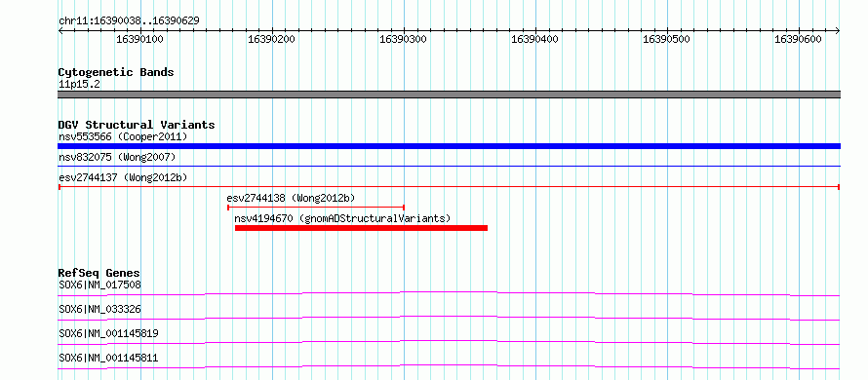Open the nsv832075 (Wong2007) label
The height and width of the screenshot is (380, 868).
point(117,158)
